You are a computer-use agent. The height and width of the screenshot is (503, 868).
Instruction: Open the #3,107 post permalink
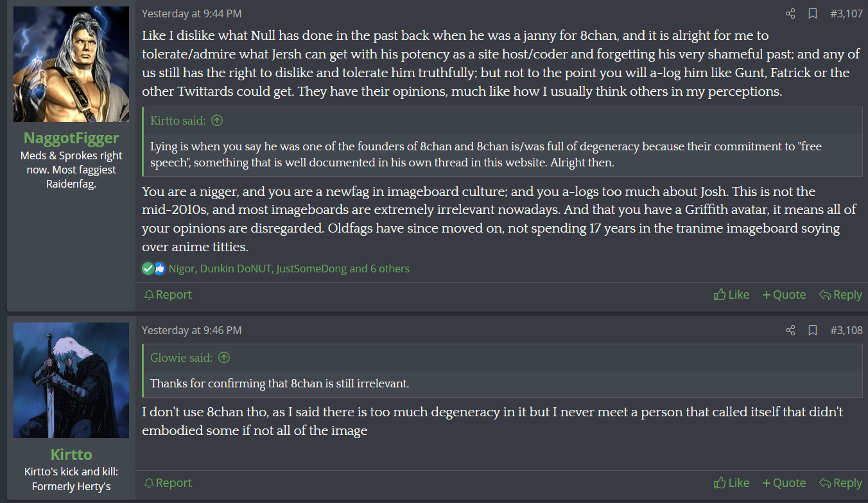[x=846, y=13]
